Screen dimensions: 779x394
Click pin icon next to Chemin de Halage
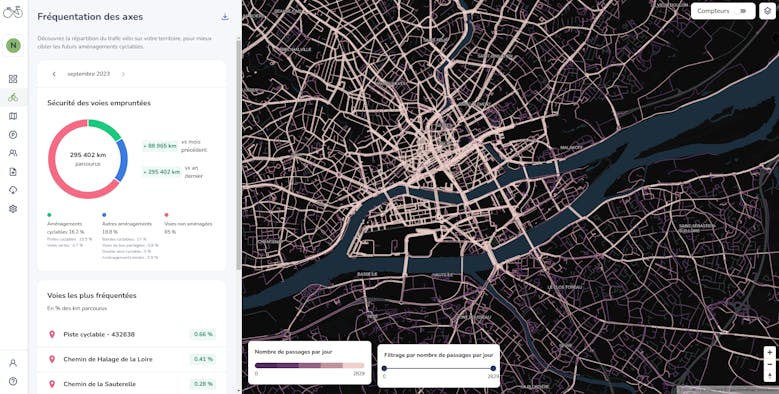click(x=52, y=359)
